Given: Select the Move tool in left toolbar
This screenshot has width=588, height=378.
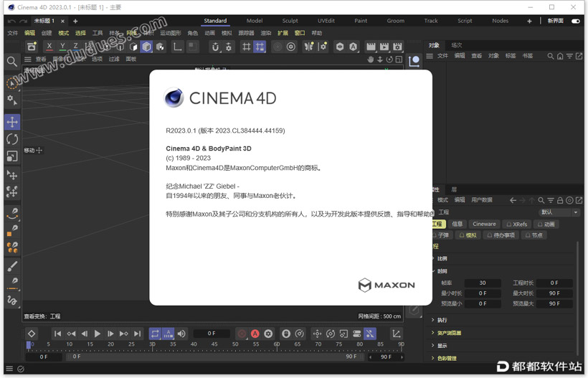Looking at the screenshot, I should pyautogui.click(x=12, y=122).
